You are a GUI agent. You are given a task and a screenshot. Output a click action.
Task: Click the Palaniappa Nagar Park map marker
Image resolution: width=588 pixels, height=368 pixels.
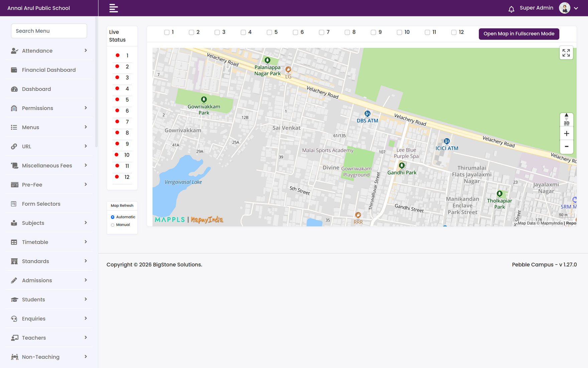267,61
